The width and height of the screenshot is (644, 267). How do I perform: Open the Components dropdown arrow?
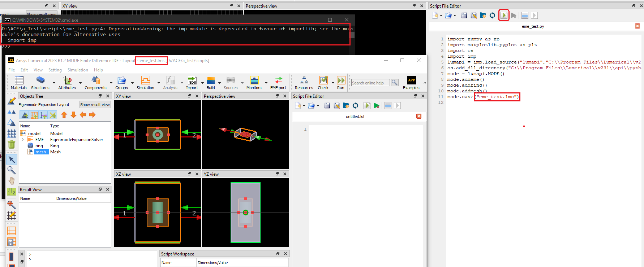point(111,83)
